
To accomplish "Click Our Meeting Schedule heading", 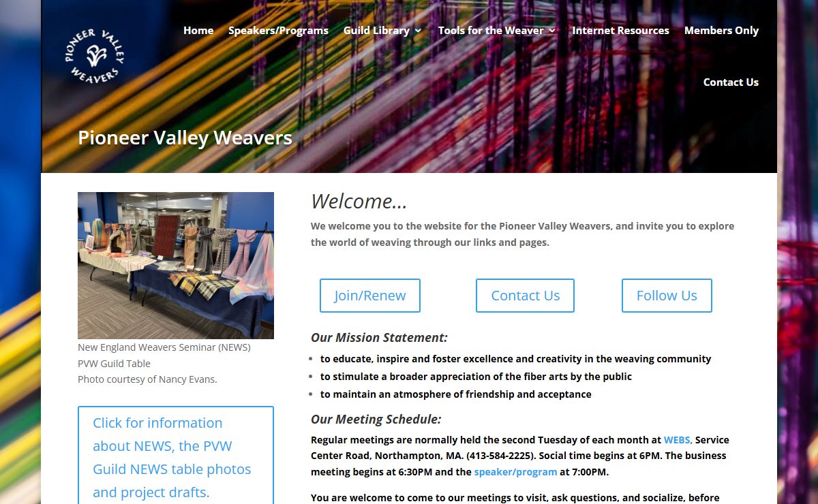I will (376, 420).
